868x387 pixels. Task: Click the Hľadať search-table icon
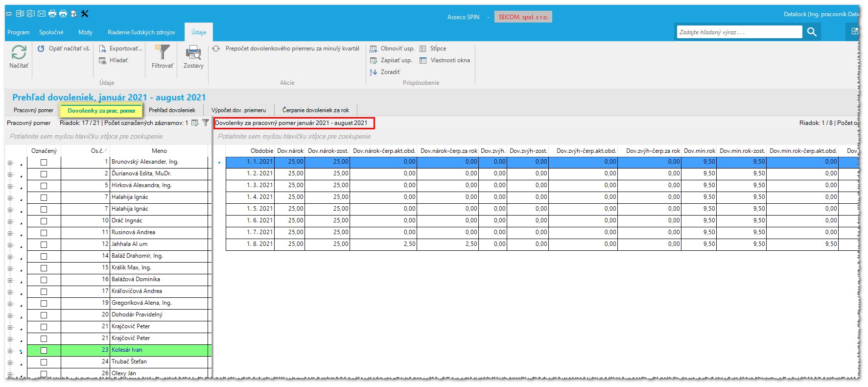(103, 60)
